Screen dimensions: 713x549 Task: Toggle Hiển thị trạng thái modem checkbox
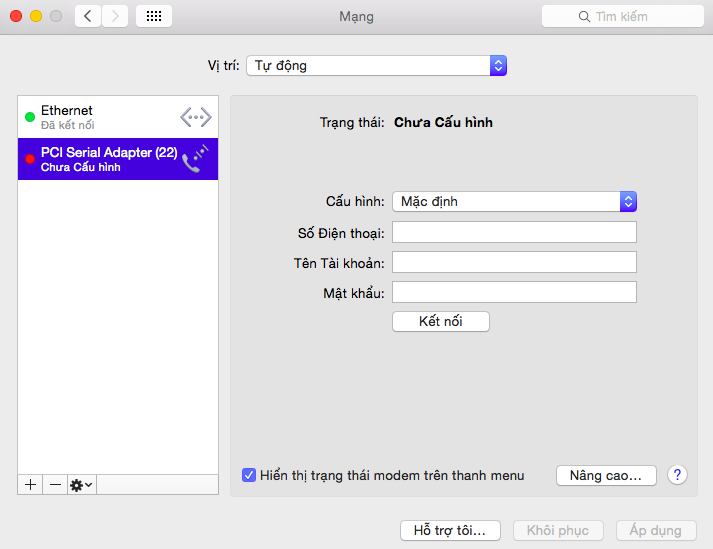pos(249,475)
